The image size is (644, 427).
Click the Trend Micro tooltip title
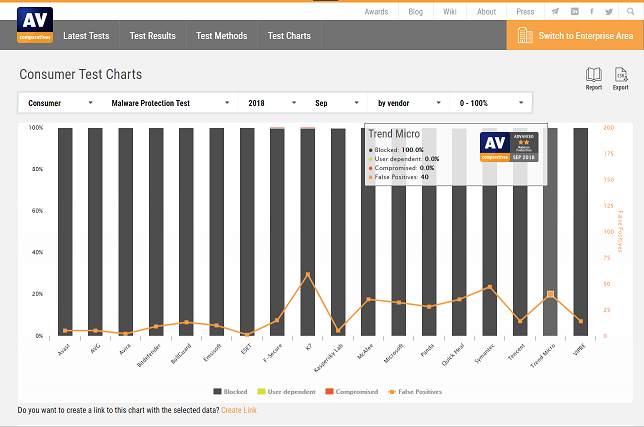(394, 134)
